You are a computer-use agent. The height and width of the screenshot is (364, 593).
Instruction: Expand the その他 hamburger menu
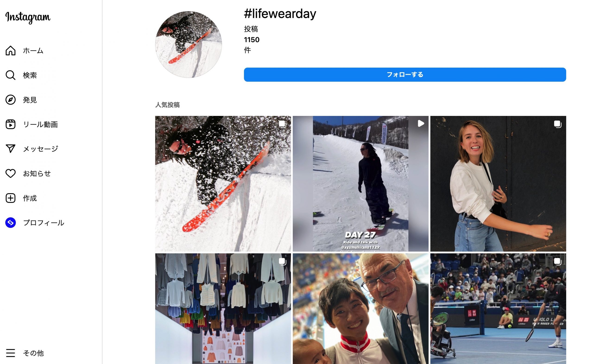[11, 353]
